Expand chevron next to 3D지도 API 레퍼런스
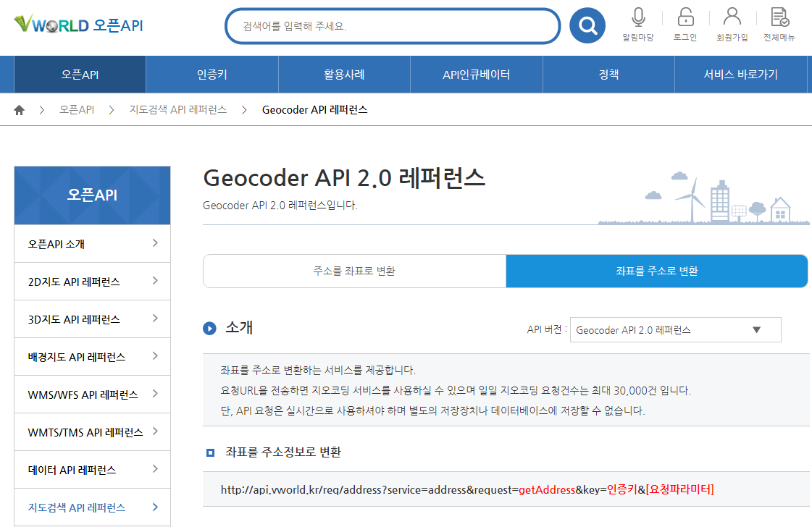Viewport: 812px width, 527px height. point(155,319)
